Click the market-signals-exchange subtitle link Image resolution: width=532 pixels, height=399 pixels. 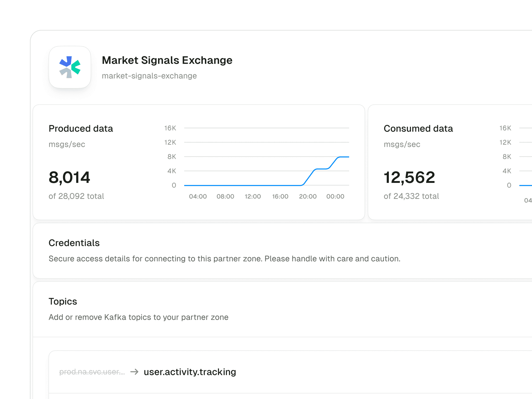[x=149, y=76]
